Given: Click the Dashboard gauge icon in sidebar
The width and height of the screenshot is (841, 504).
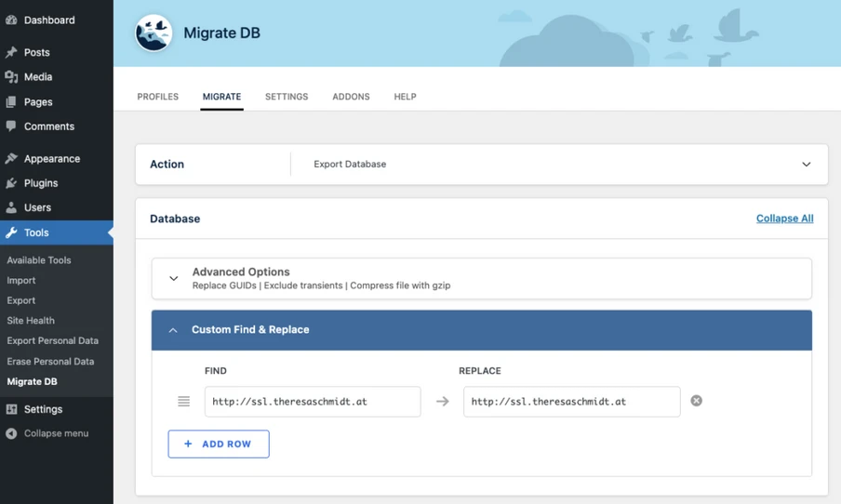Looking at the screenshot, I should pos(11,20).
